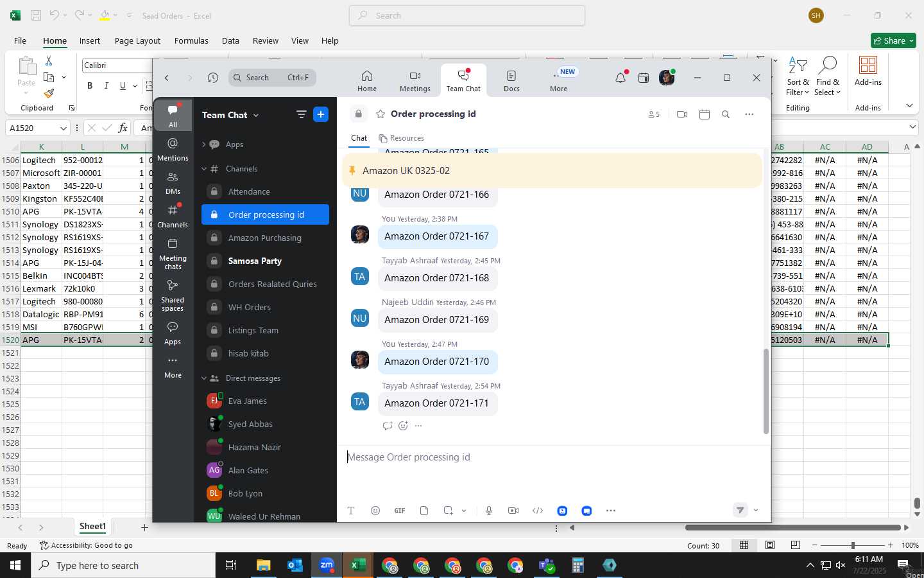Image resolution: width=924 pixels, height=578 pixels.
Task: Open Excel Name Box dropdown
Action: click(x=63, y=128)
